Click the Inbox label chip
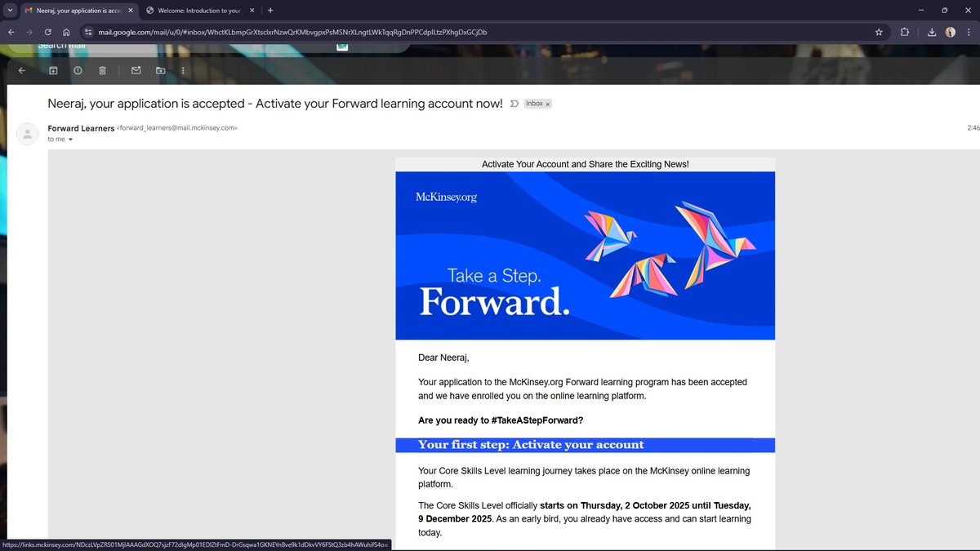The width and height of the screenshot is (980, 551). click(x=535, y=104)
